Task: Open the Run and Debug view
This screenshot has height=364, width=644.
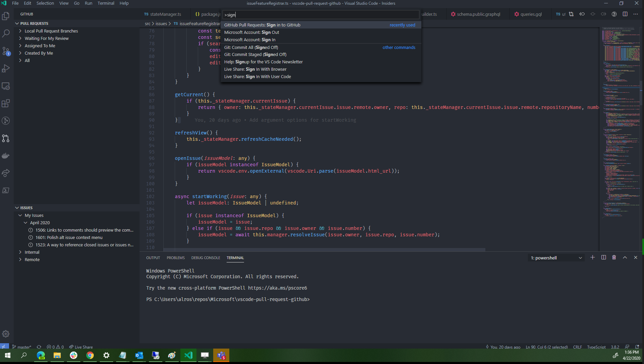Action: tap(6, 68)
